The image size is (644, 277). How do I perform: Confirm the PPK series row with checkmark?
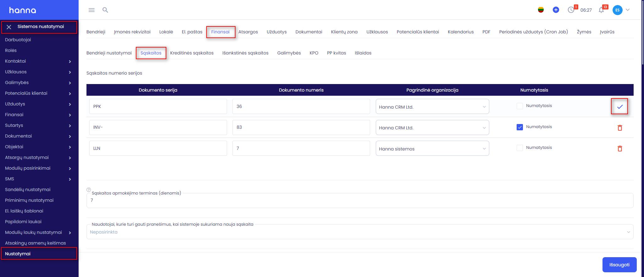(620, 107)
